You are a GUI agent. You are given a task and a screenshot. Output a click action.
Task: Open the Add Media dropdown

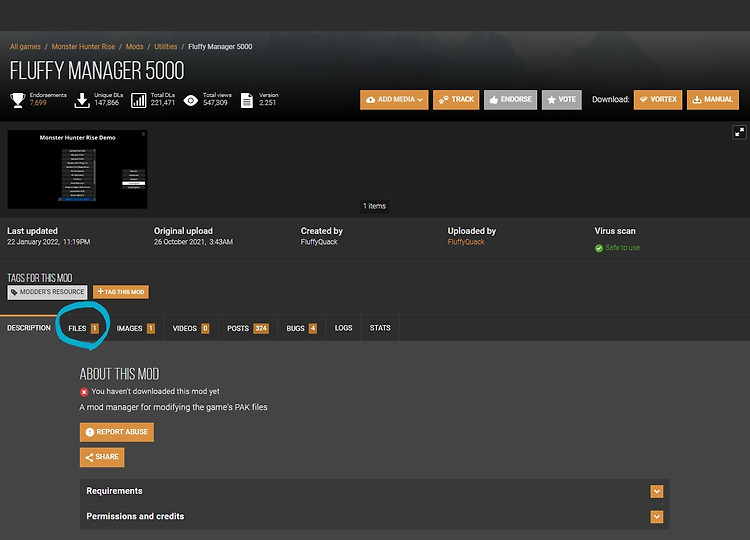394,99
